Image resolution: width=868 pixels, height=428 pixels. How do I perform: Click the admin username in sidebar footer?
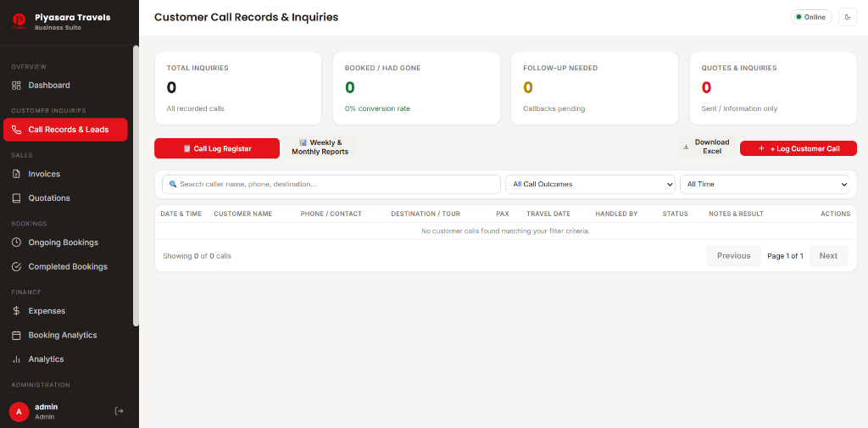point(46,407)
